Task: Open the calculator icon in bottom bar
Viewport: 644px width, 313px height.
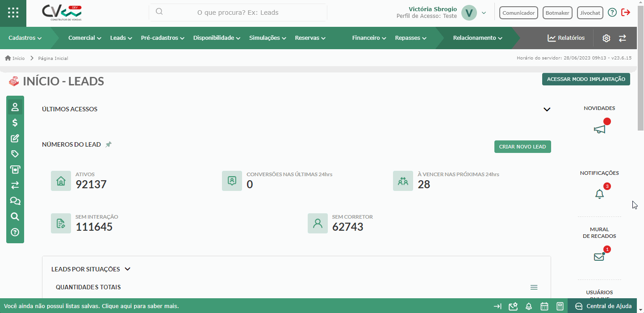Action: coord(560,306)
